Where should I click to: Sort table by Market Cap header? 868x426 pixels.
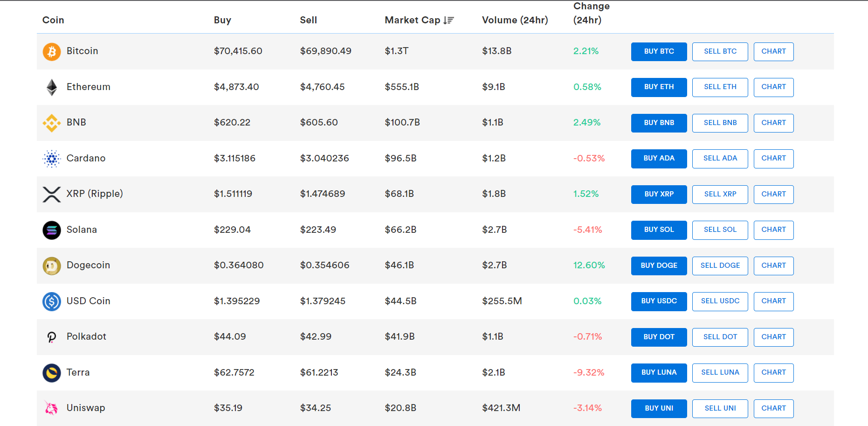(413, 20)
